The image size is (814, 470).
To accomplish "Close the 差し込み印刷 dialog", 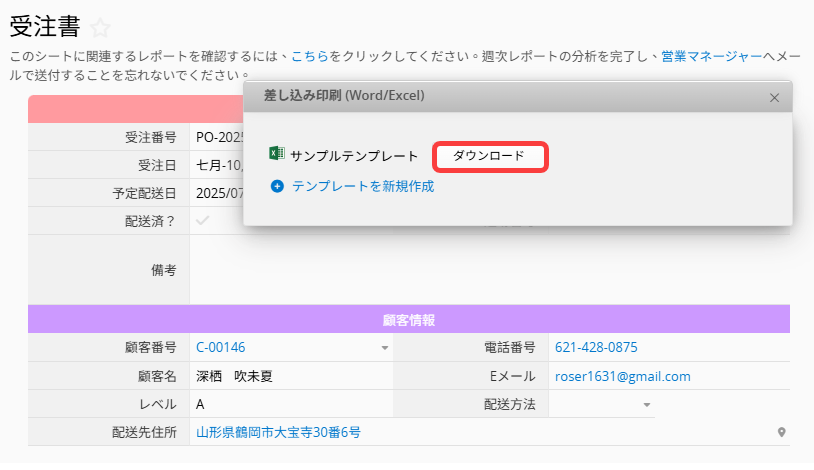I will (x=774, y=98).
